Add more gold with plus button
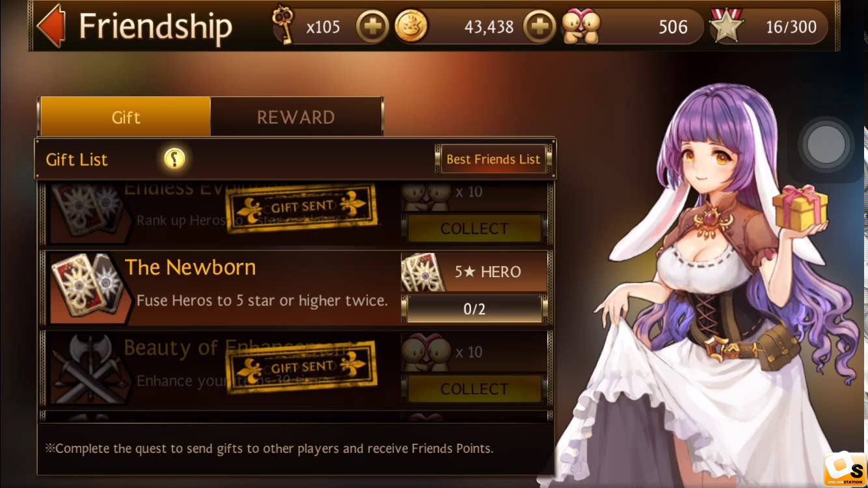The image size is (868, 488). click(539, 27)
